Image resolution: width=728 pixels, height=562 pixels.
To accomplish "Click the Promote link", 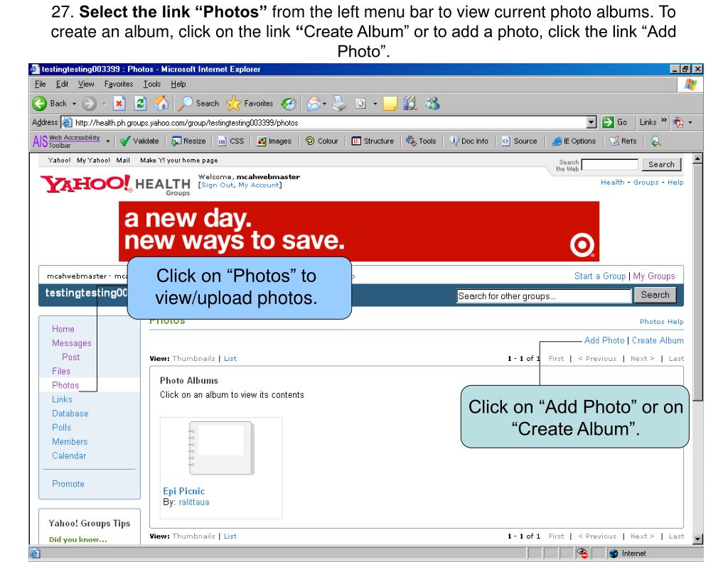I will click(x=68, y=484).
